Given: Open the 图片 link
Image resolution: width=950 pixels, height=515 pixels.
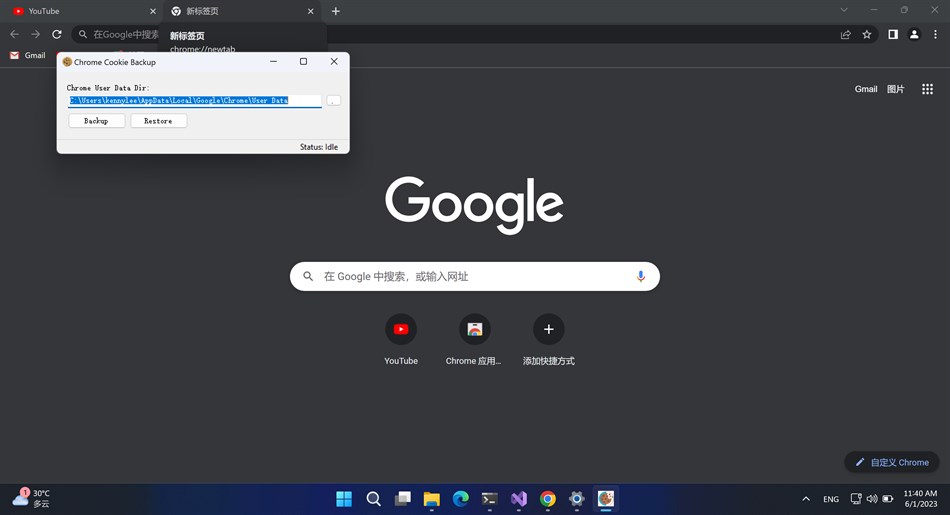Looking at the screenshot, I should [x=895, y=89].
